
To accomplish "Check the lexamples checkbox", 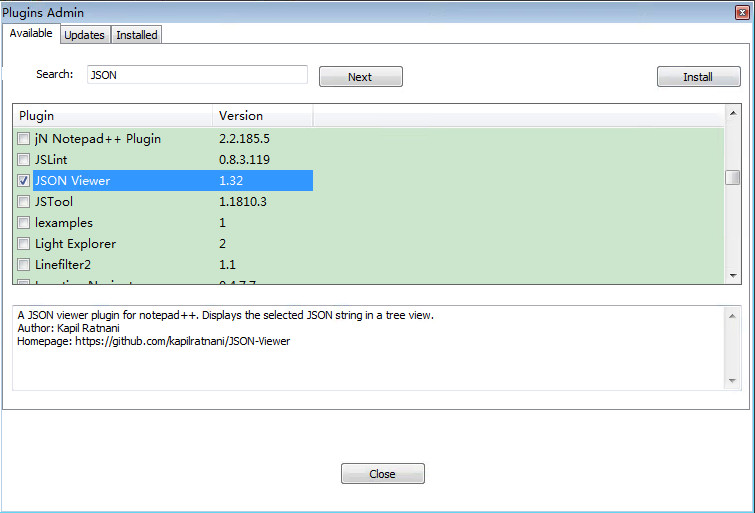I will 23,223.
